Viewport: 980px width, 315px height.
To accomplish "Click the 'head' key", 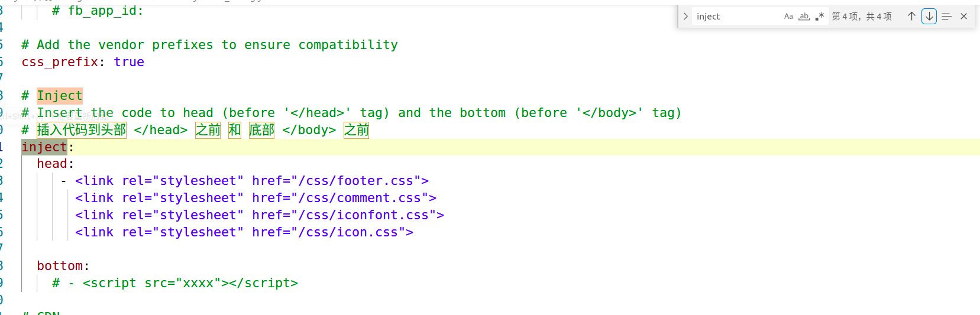I will [x=52, y=164].
